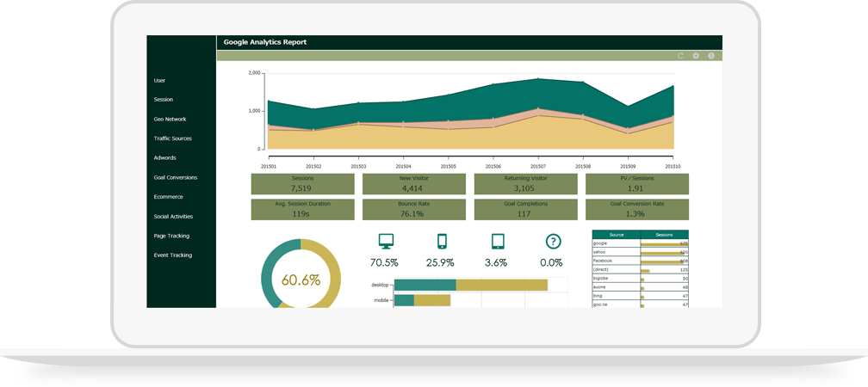This screenshot has height=387, width=868.
Task: Click the Sessions column header in table
Action: (664, 235)
